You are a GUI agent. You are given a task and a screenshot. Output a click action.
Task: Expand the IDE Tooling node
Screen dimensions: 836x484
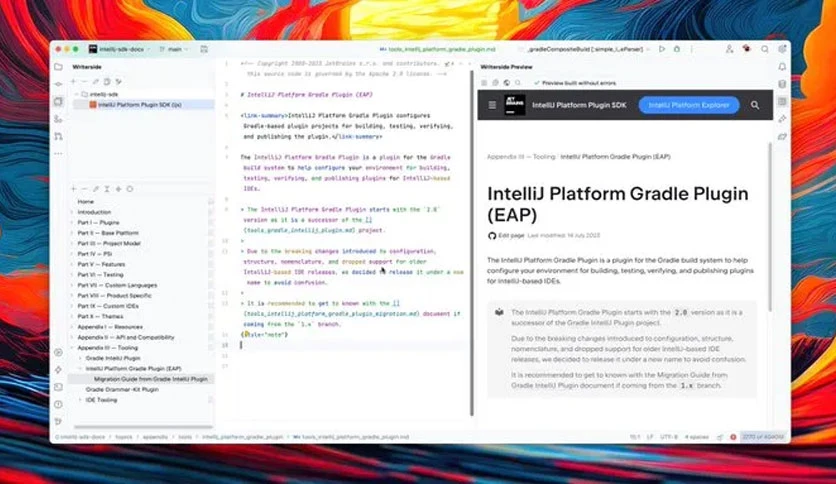(x=81, y=400)
